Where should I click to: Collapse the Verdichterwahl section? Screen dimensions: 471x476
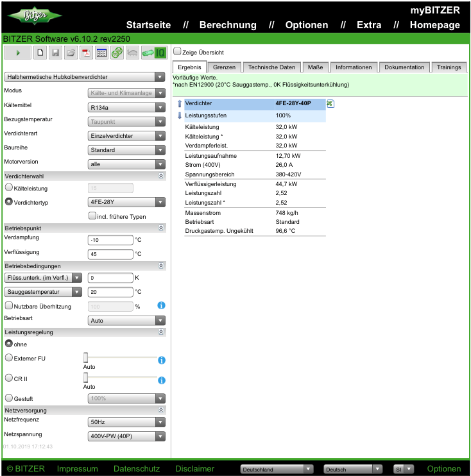coord(161,176)
